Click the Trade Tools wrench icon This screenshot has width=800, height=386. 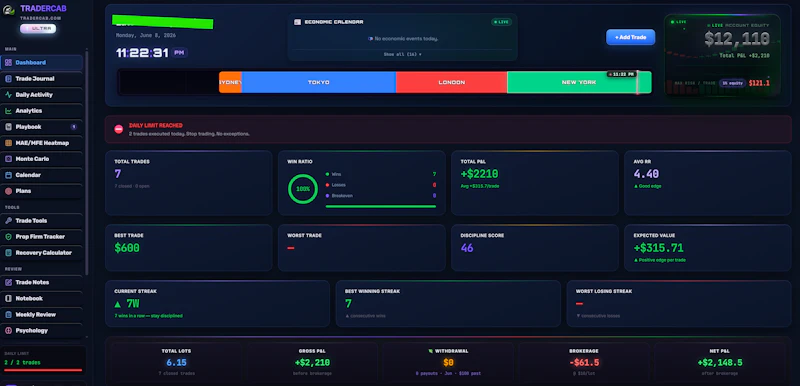tap(8, 221)
